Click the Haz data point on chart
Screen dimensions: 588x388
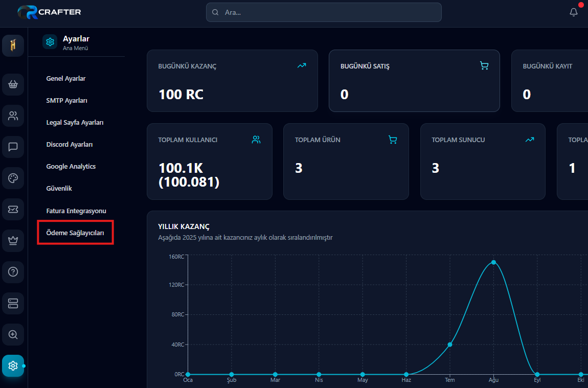tap(406, 374)
